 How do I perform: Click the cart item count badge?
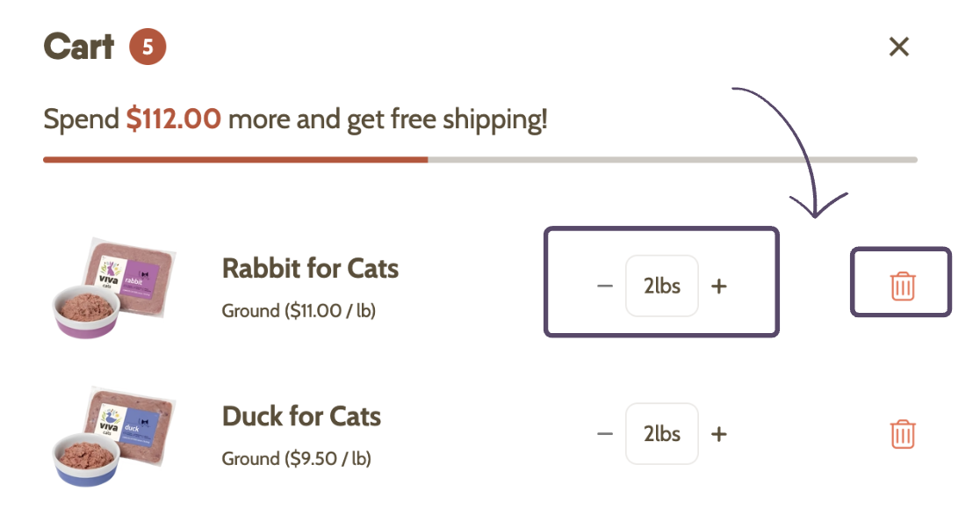pyautogui.click(x=148, y=47)
